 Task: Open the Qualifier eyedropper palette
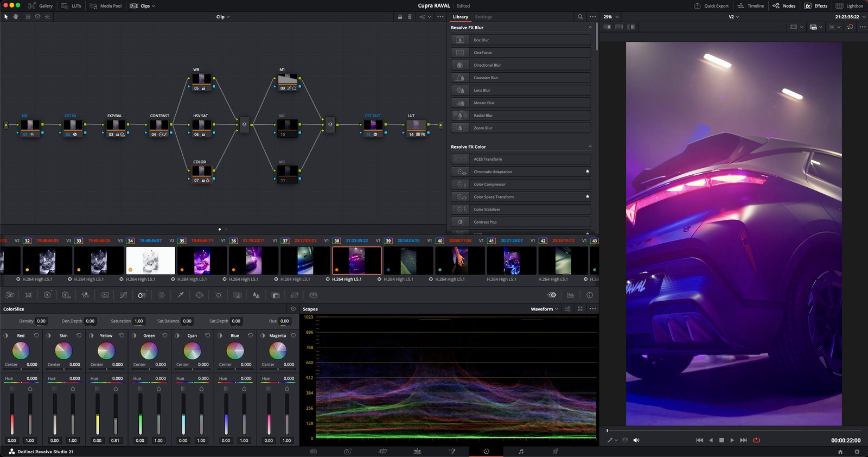tap(180, 295)
